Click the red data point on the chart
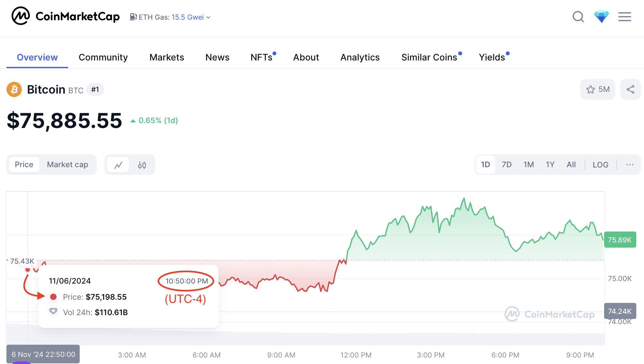Image resolution: width=644 pixels, height=364 pixels. pos(28,269)
